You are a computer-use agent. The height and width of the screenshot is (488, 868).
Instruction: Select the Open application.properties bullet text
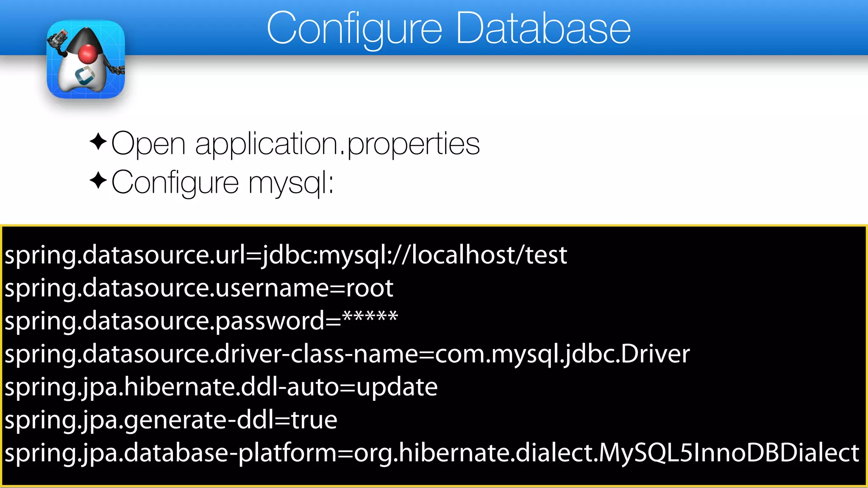[x=295, y=144]
